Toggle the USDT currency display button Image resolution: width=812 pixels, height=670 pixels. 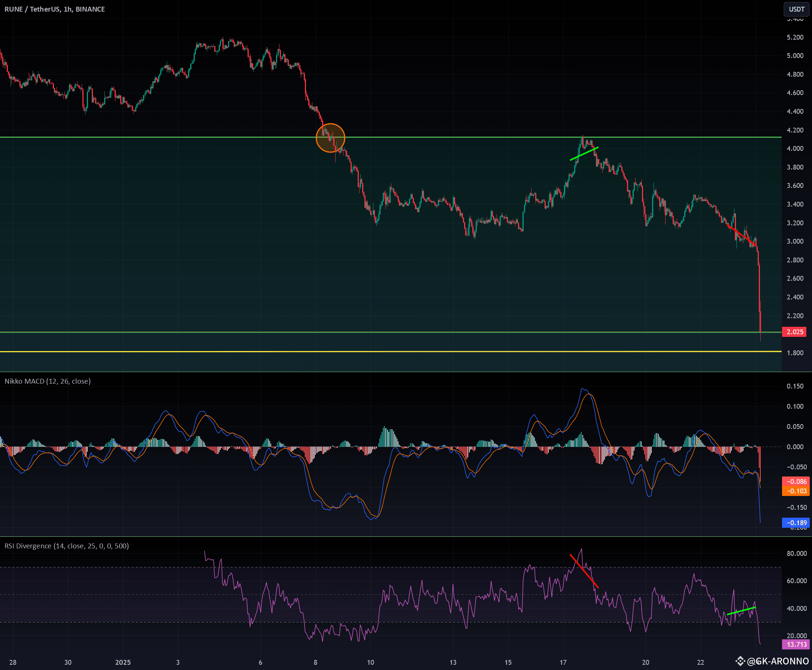coord(797,9)
